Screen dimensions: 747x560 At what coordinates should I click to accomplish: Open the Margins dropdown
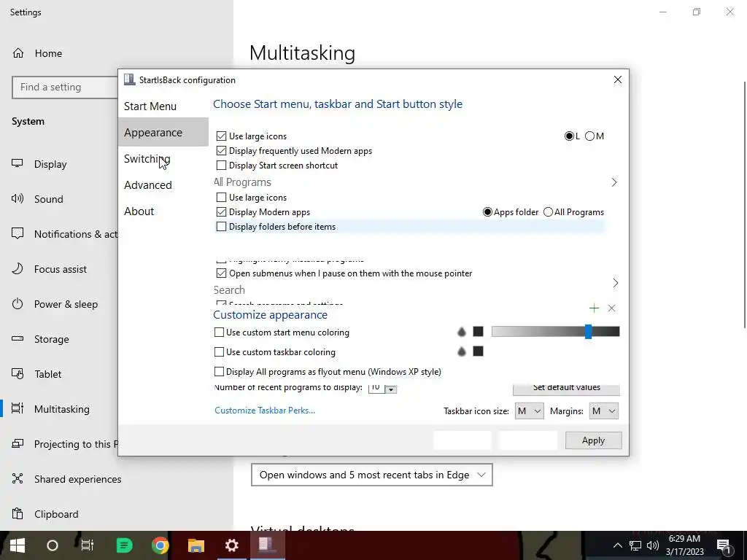[x=603, y=411]
